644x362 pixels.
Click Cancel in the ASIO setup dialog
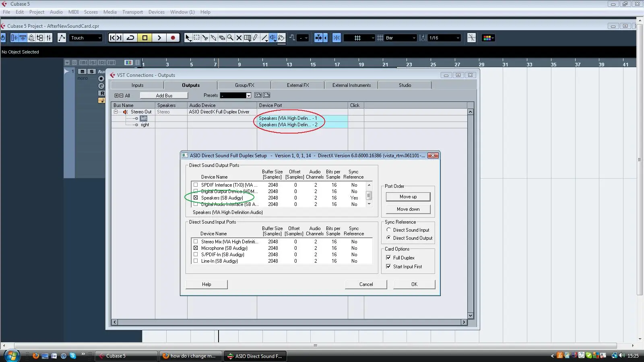coord(366,284)
